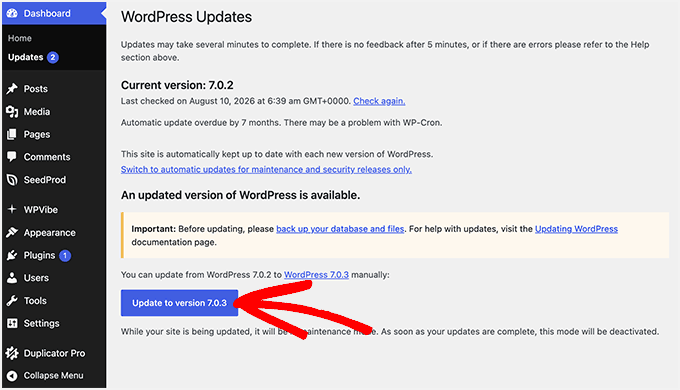Open the Dashboard menu
680x390 pixels.
point(54,13)
